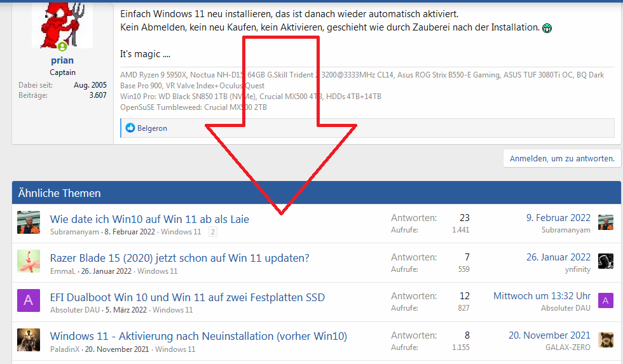The height and width of the screenshot is (364, 623).
Task: Click Subramanyam's small avatar in the last-post column
Action: click(605, 222)
